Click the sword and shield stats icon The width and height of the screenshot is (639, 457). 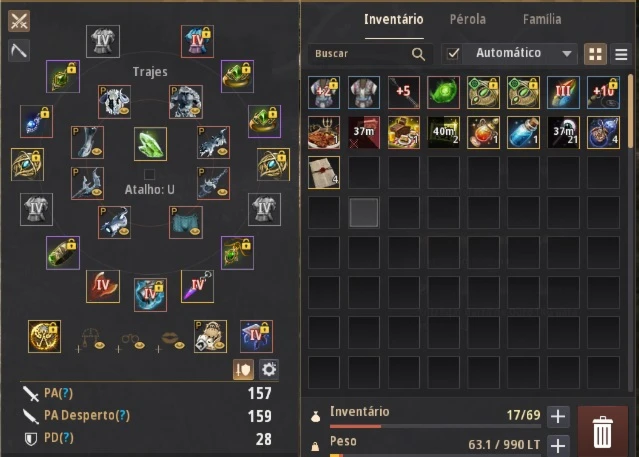[x=243, y=369]
